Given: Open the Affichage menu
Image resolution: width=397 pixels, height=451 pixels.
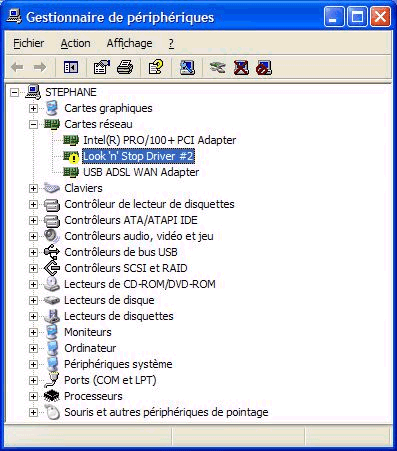Looking at the screenshot, I should click(129, 43).
